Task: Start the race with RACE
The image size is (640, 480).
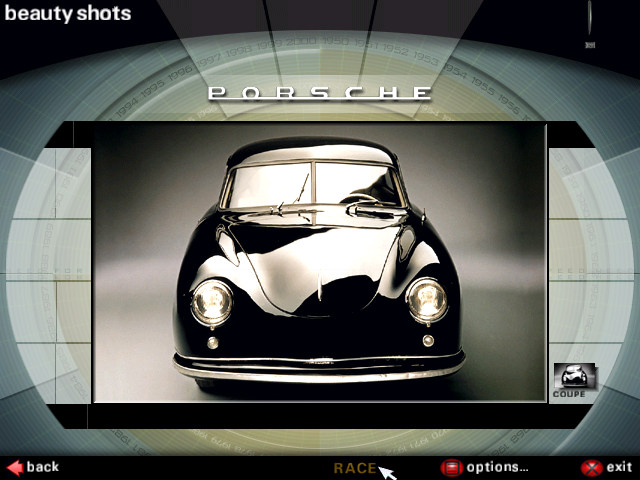Action: [x=354, y=468]
